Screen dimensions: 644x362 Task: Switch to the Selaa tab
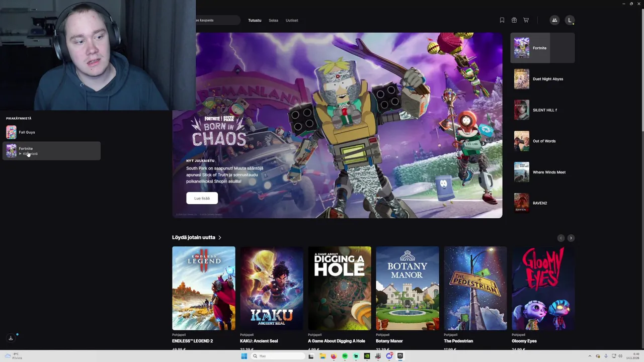click(273, 20)
